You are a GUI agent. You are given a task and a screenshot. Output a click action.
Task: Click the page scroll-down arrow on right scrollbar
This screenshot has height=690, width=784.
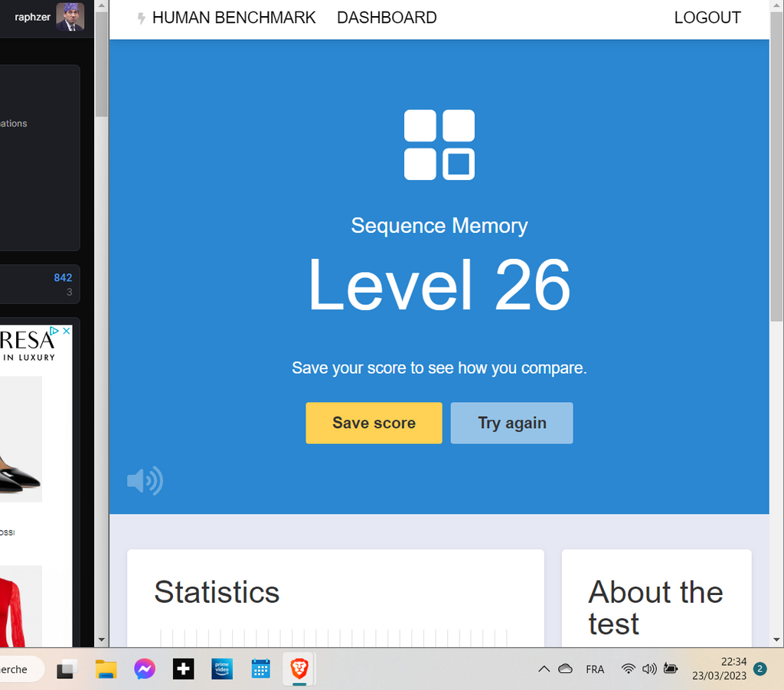776,639
